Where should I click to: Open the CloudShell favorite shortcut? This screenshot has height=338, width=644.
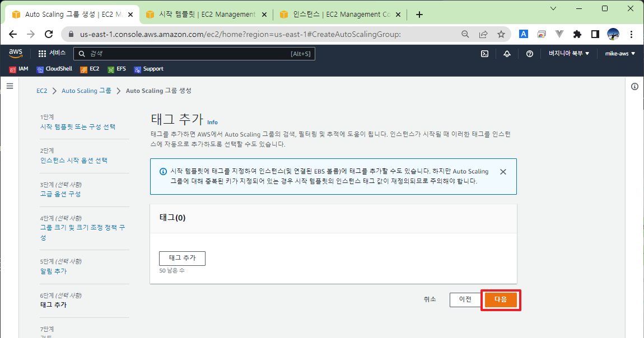pyautogui.click(x=54, y=69)
